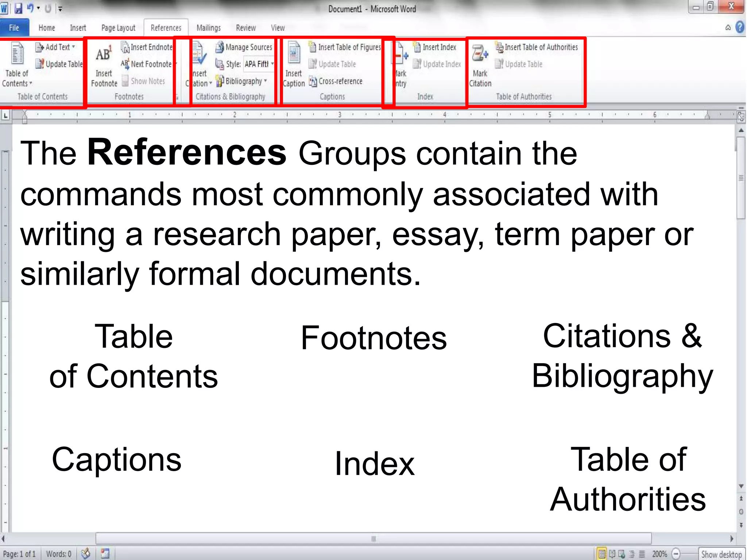Click the Insert Index icon
The width and height of the screenshot is (747, 560).
(x=417, y=47)
